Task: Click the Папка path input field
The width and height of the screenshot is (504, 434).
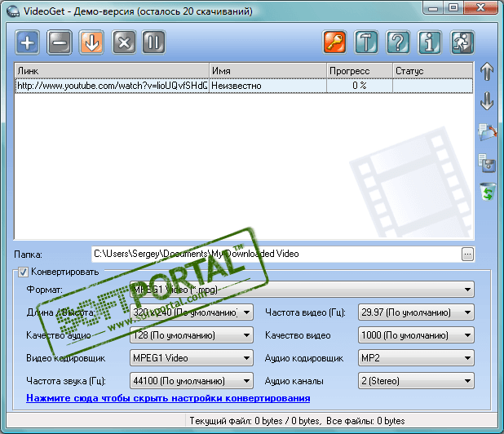Action: (276, 255)
